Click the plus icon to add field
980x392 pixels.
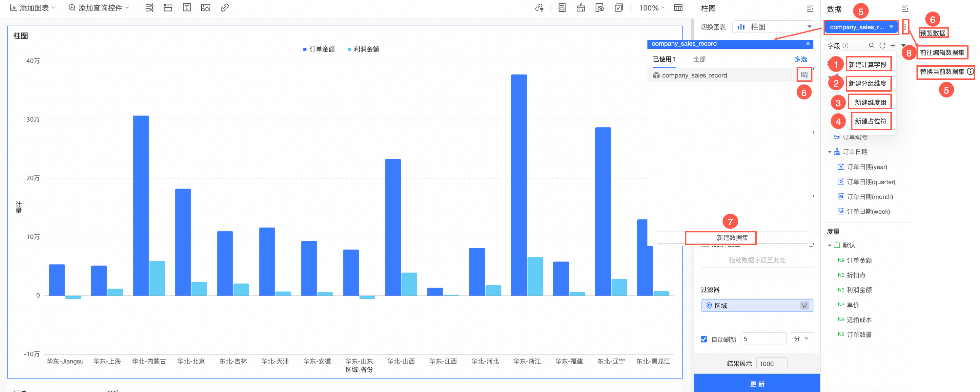coord(893,46)
